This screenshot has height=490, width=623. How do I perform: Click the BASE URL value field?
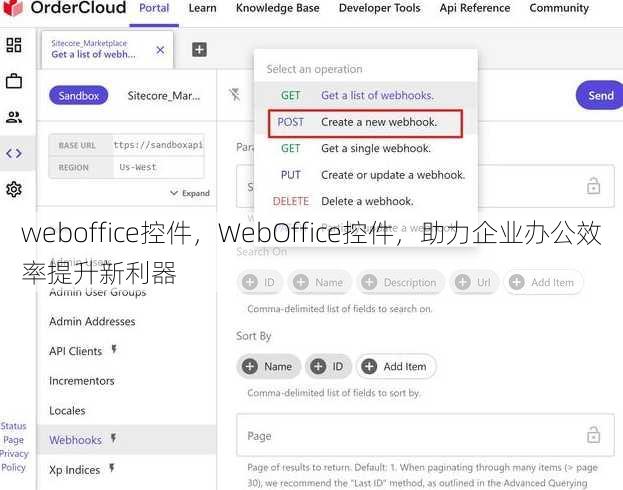[158, 145]
